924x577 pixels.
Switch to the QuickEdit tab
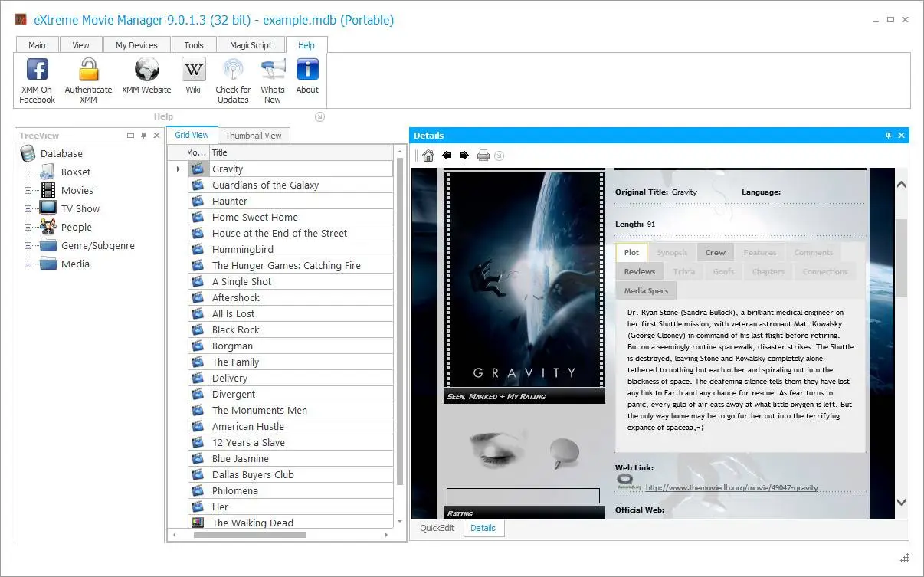click(437, 528)
